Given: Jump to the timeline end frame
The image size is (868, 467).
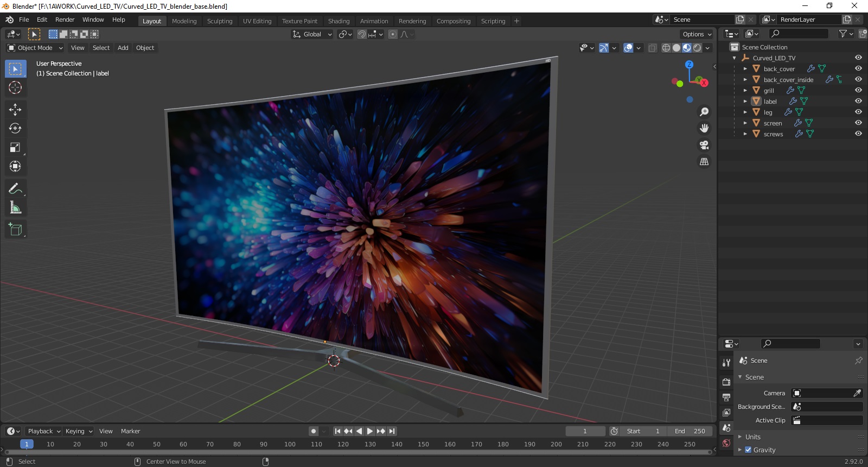Looking at the screenshot, I should [x=392, y=431].
